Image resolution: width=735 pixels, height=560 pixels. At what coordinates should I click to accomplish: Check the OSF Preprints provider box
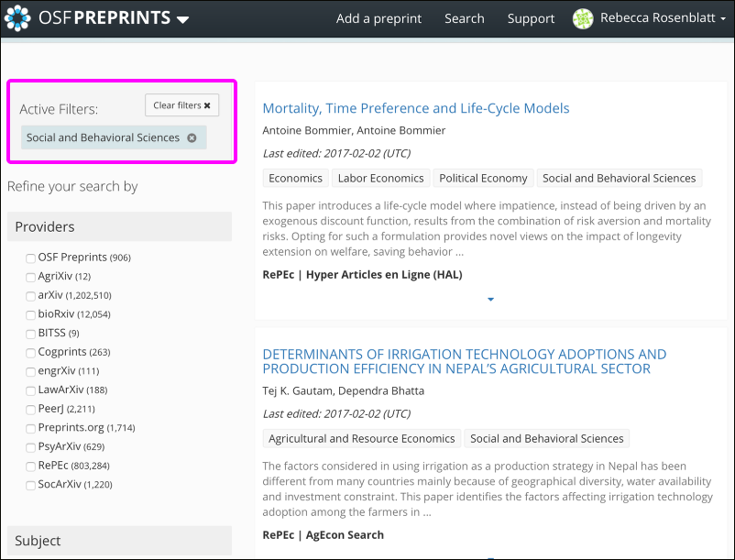(30, 258)
